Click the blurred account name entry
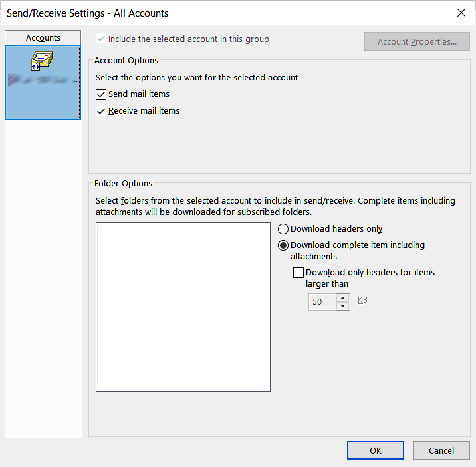This screenshot has width=476, height=467. [x=43, y=80]
